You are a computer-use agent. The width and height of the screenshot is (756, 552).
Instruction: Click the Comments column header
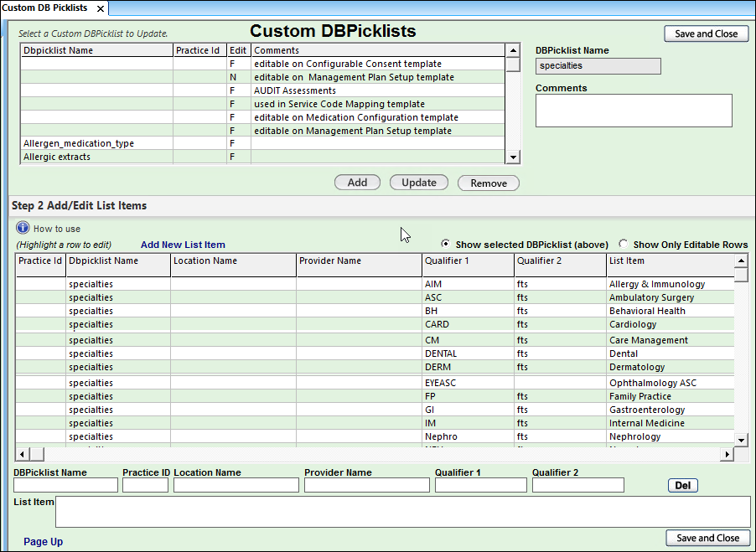pyautogui.click(x=378, y=50)
